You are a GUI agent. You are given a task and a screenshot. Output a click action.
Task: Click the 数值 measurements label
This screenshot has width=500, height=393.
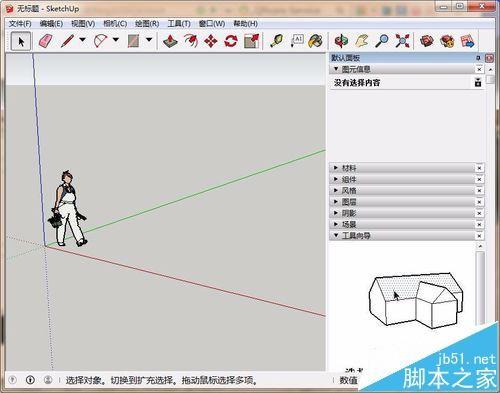click(348, 380)
